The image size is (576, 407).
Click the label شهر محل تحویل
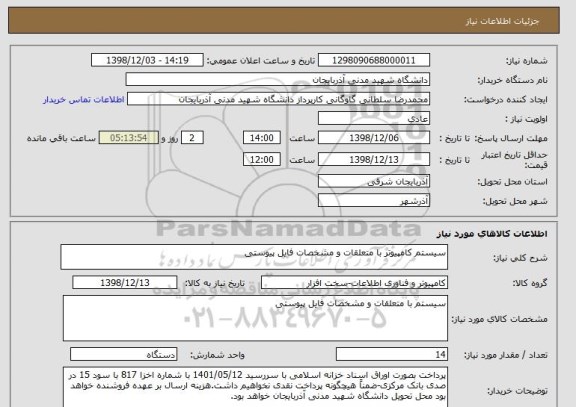coord(515,201)
